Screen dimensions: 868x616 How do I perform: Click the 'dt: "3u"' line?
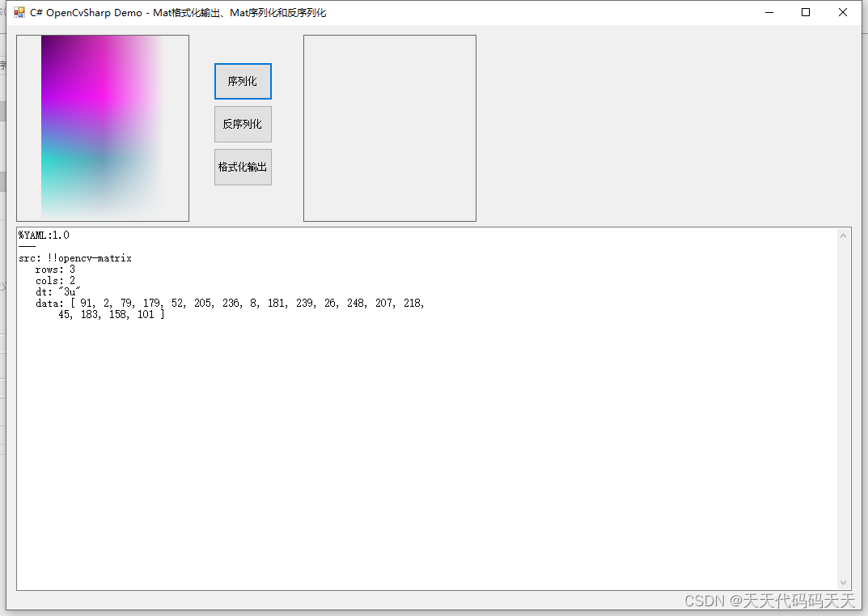click(58, 292)
